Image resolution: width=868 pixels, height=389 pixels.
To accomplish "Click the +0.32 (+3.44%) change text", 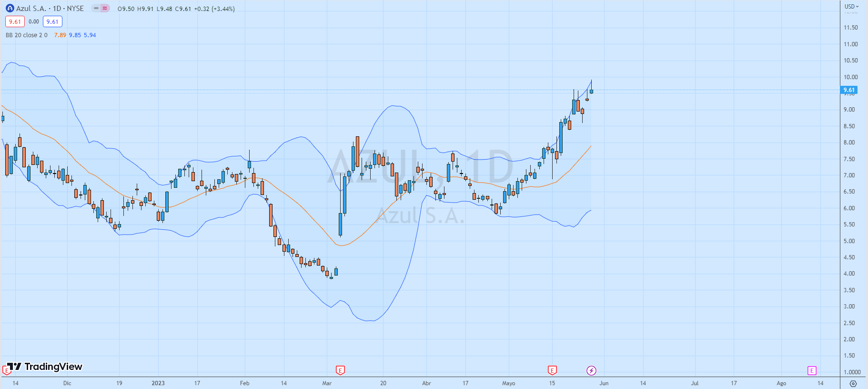I will click(214, 9).
